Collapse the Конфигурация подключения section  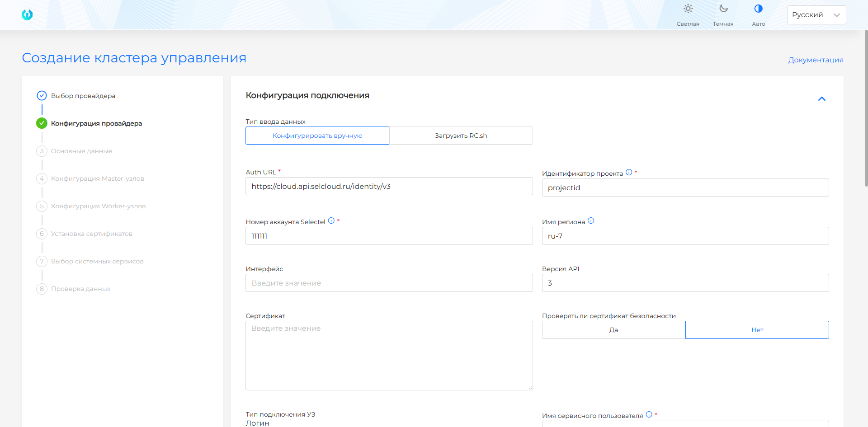(822, 99)
